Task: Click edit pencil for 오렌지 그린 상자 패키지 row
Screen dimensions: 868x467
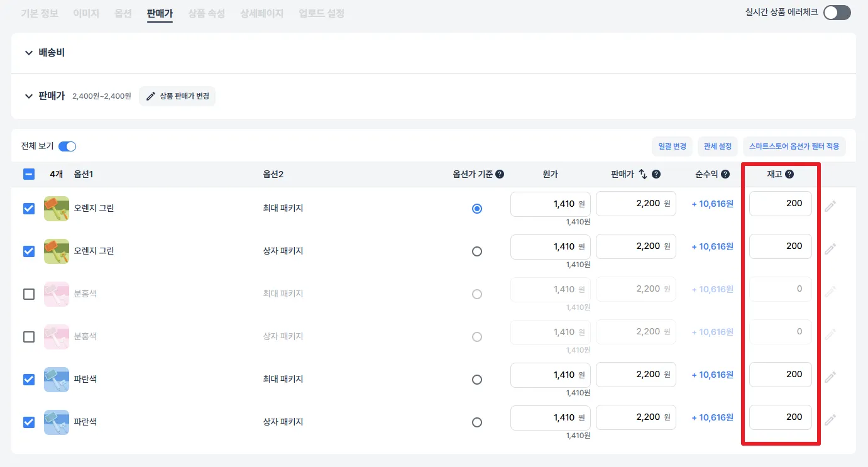Action: 830,249
